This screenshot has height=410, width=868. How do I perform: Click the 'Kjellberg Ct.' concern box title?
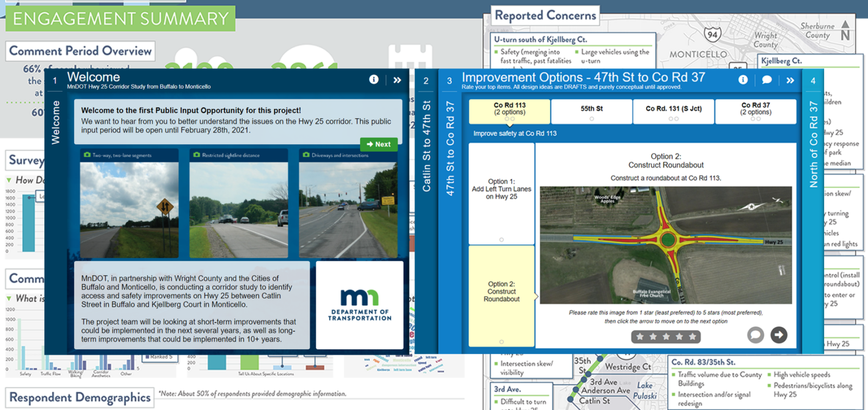(x=781, y=61)
